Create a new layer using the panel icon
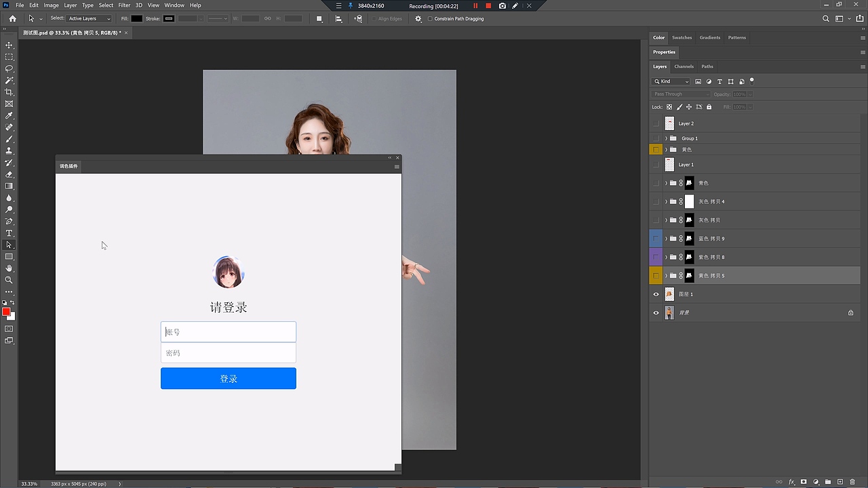Screen dimensions: 868x488 click(x=840, y=481)
